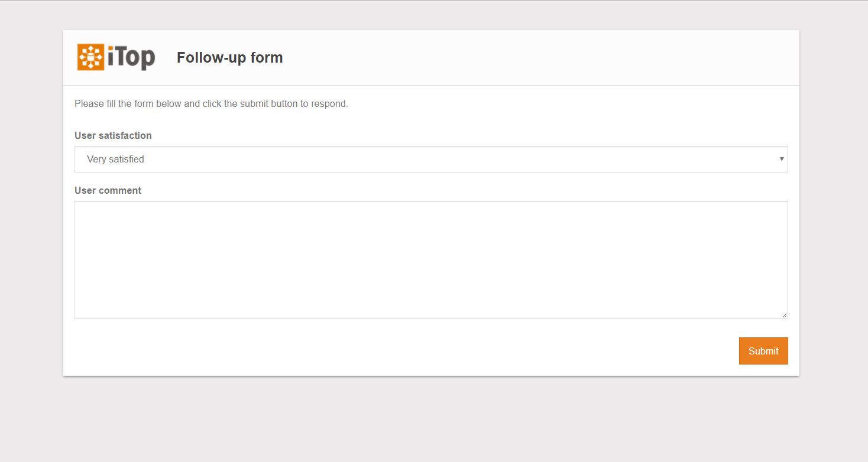The image size is (868, 462).
Task: Click the 'Follow-up form' heading
Action: click(229, 58)
